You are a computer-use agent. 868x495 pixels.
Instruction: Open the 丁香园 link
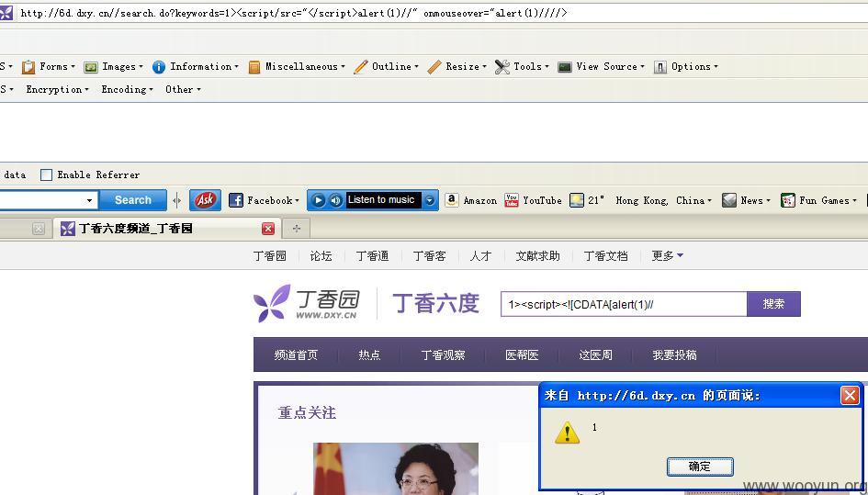coord(270,256)
